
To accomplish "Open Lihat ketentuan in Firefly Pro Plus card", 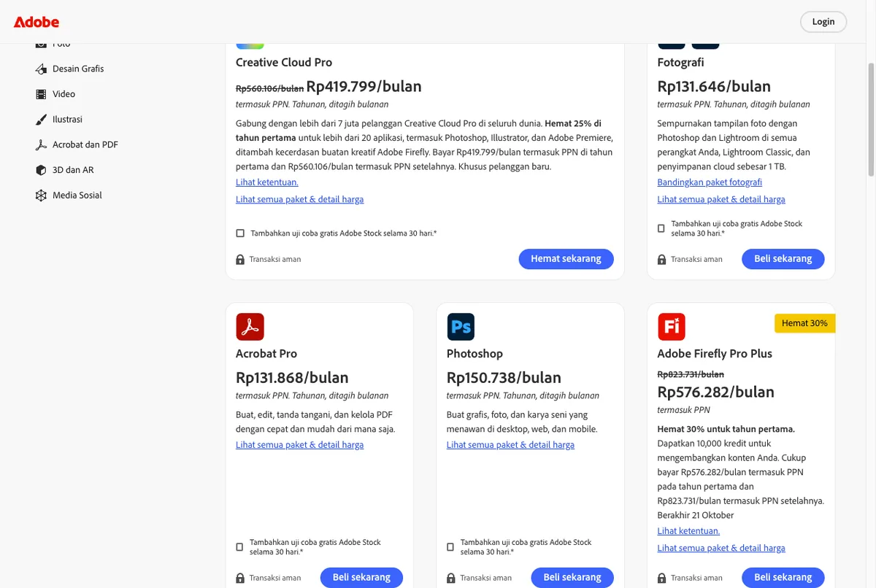I will pos(688,531).
